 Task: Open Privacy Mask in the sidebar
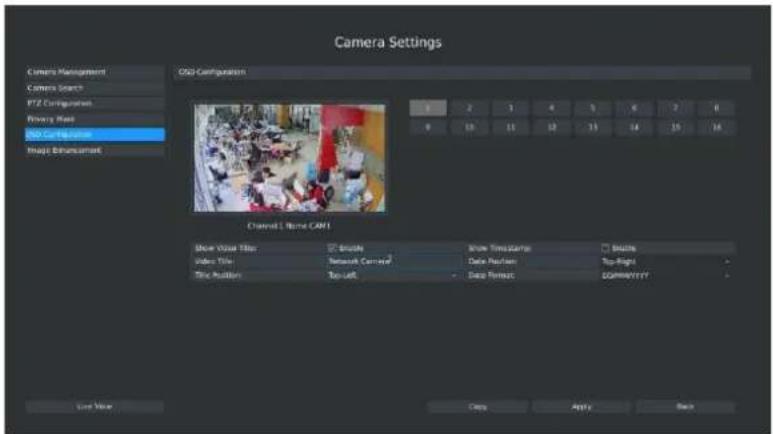tap(95, 119)
